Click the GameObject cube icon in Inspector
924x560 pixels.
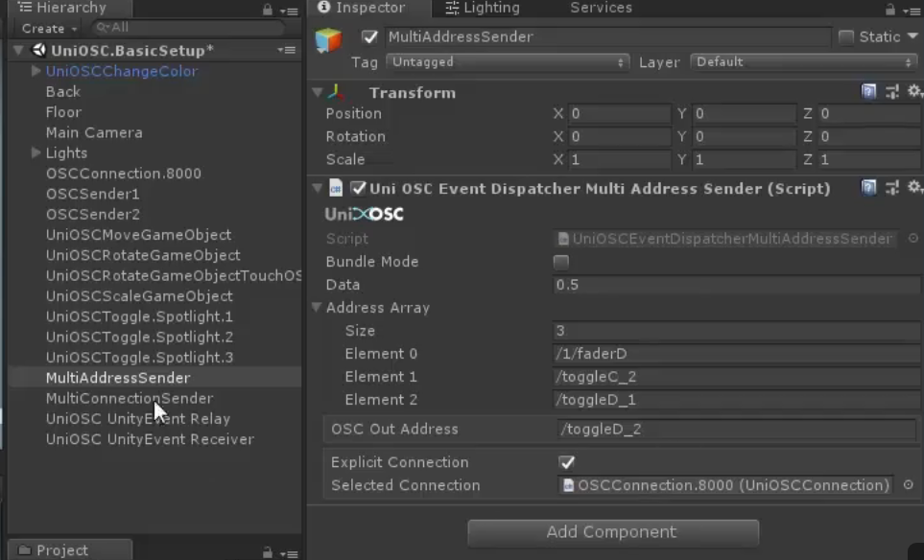[328, 40]
